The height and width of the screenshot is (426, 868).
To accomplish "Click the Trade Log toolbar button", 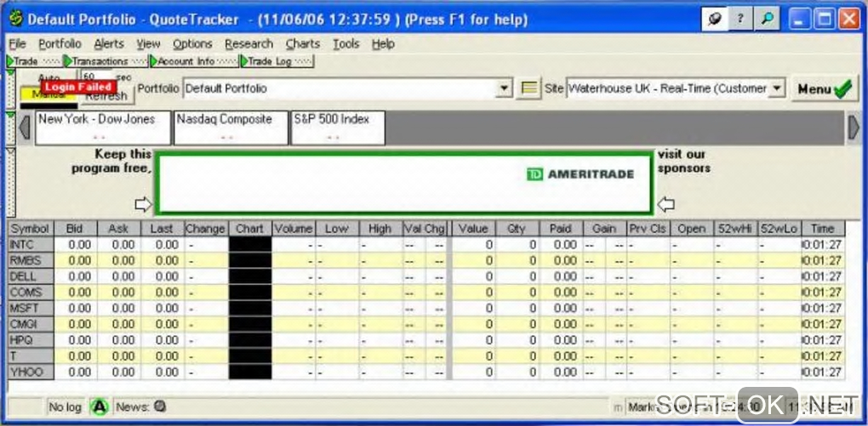I will coord(277,61).
